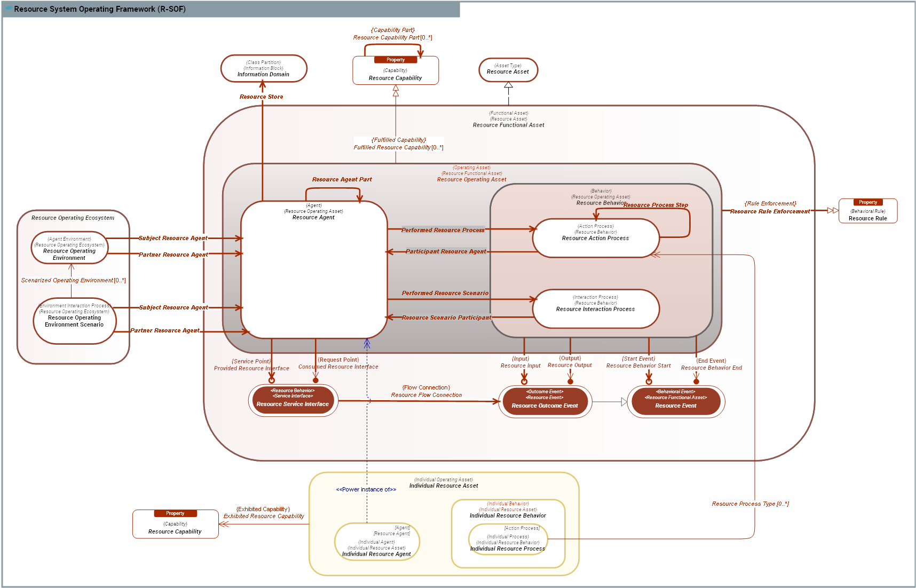
Task: Click the Provided Resource Interface service point circle
Action: click(272, 380)
